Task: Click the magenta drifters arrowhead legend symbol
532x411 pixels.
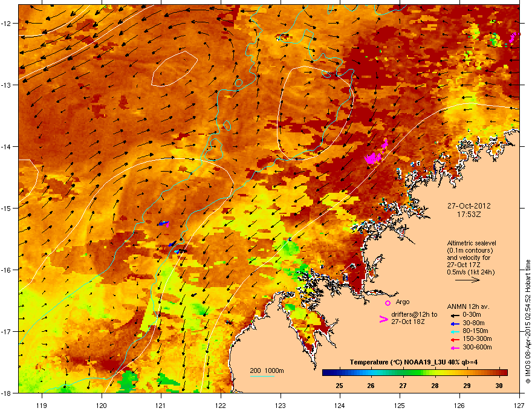Action: coord(383,319)
